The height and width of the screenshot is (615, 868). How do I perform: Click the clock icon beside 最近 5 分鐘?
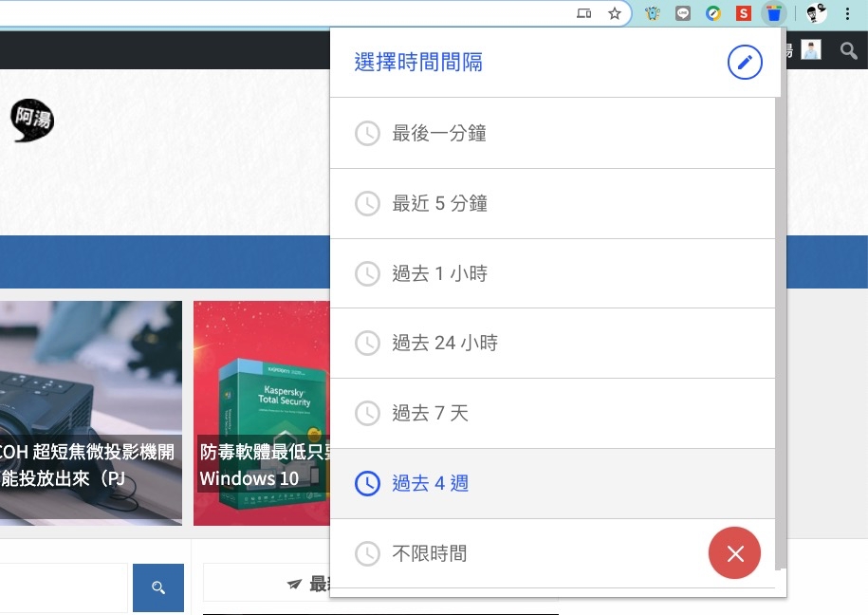coord(367,203)
